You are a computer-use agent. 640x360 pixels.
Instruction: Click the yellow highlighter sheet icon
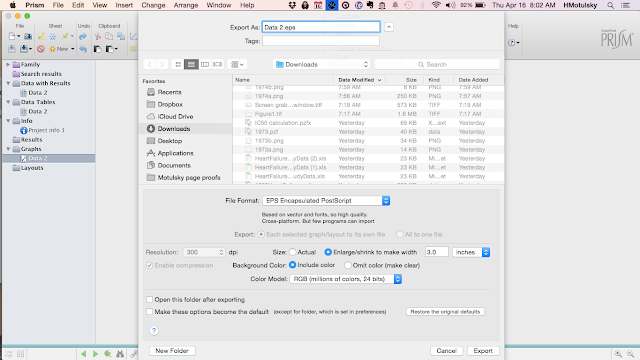[41, 36]
